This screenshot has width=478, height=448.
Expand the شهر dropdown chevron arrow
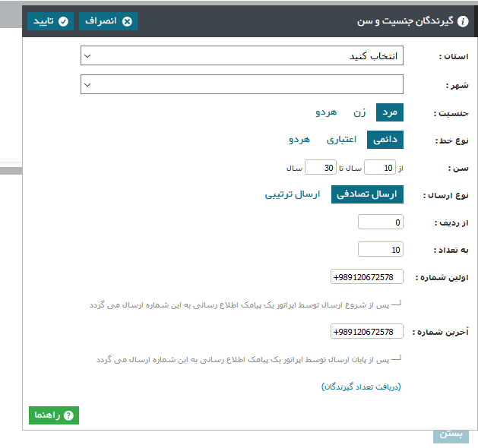point(87,85)
